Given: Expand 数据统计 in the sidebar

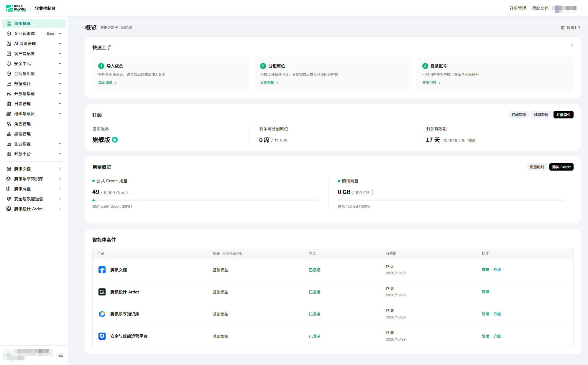Looking at the screenshot, I should 34,84.
